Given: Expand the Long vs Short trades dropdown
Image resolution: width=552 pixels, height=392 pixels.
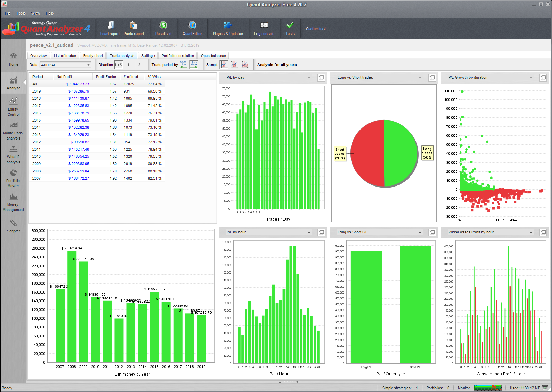Looking at the screenshot, I should (x=380, y=78).
